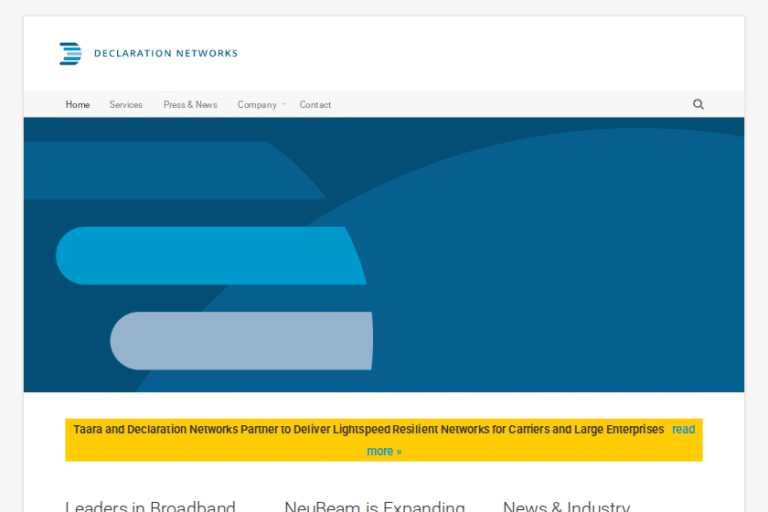Click the Declaration Networks logo text
Image resolution: width=768 pixels, height=512 pixels.
click(x=165, y=54)
